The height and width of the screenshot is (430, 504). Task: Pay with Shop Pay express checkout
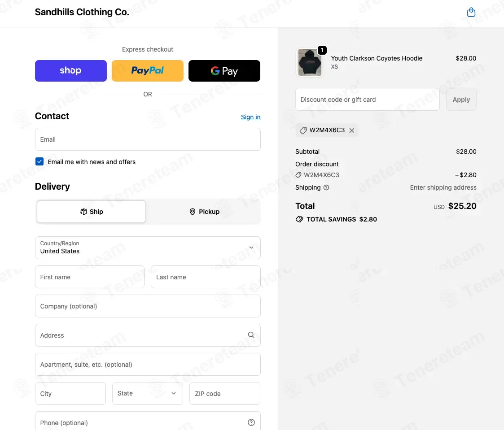[71, 71]
